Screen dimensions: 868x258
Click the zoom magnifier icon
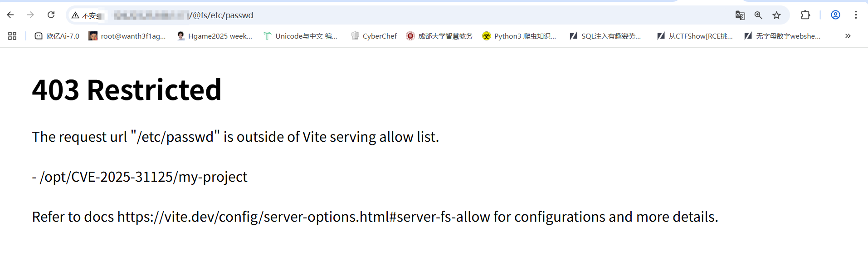758,15
